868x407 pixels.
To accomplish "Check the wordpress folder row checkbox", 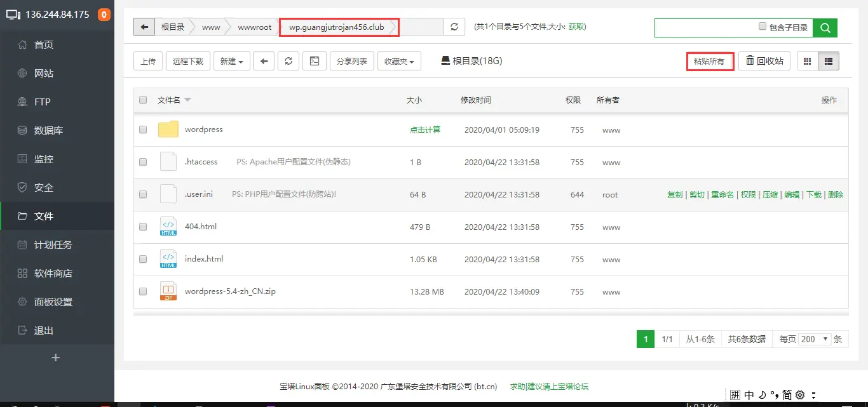I will pyautogui.click(x=143, y=130).
